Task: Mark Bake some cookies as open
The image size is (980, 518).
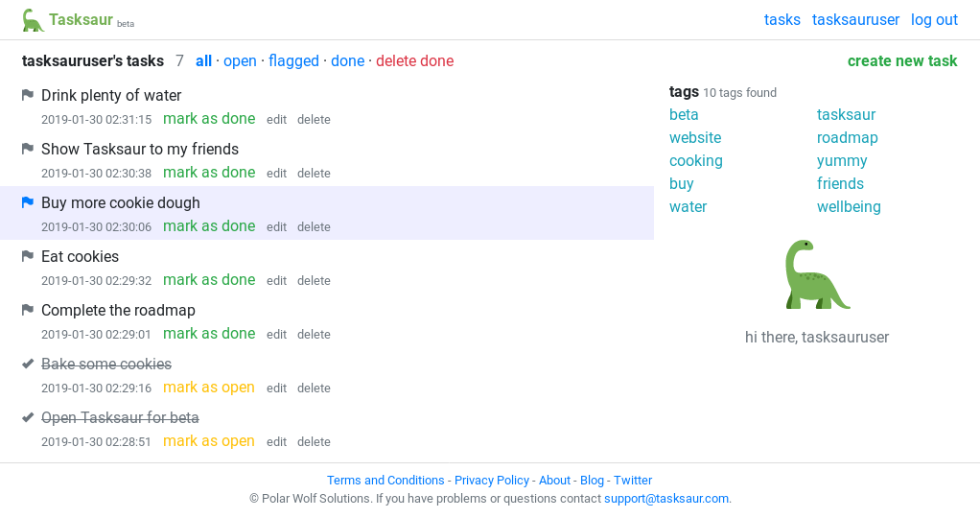Action: 209,388
